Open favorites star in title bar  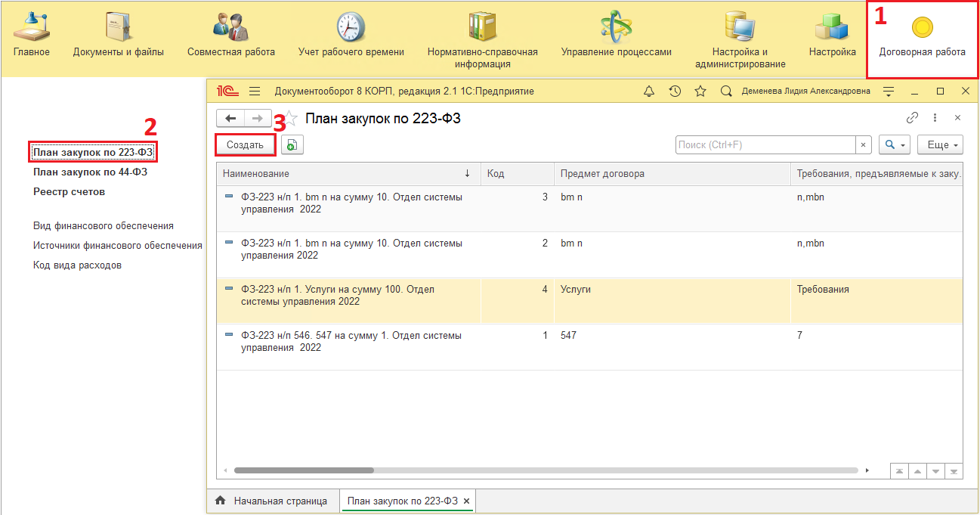[700, 91]
